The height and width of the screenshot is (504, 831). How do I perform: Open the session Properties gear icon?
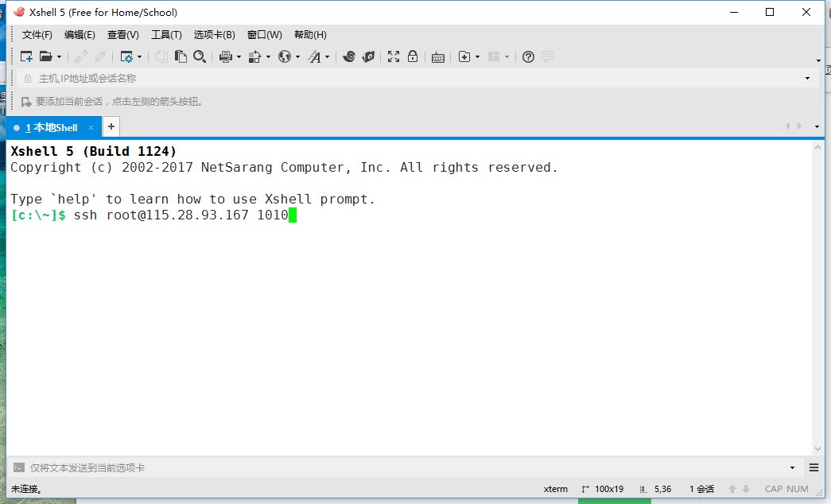pyautogui.click(x=126, y=56)
